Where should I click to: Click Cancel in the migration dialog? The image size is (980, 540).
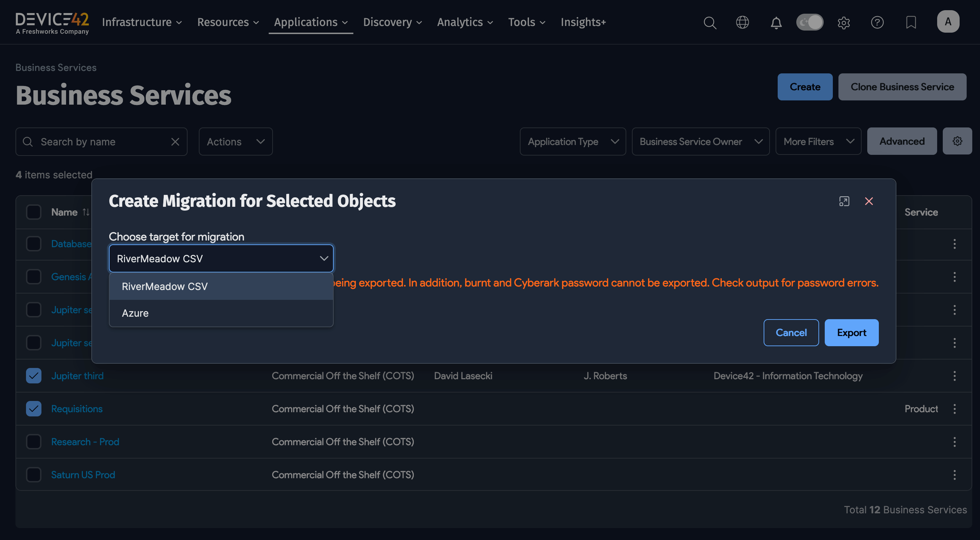tap(791, 333)
